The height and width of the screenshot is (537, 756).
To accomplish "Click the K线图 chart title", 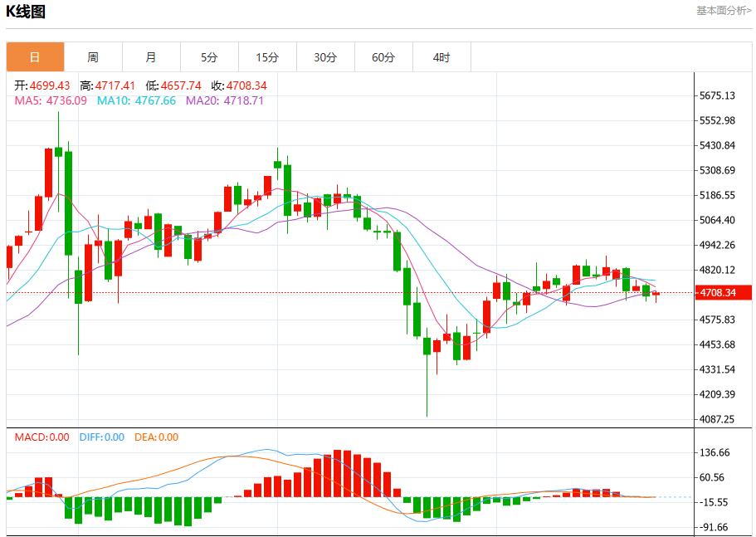I will 26,12.
